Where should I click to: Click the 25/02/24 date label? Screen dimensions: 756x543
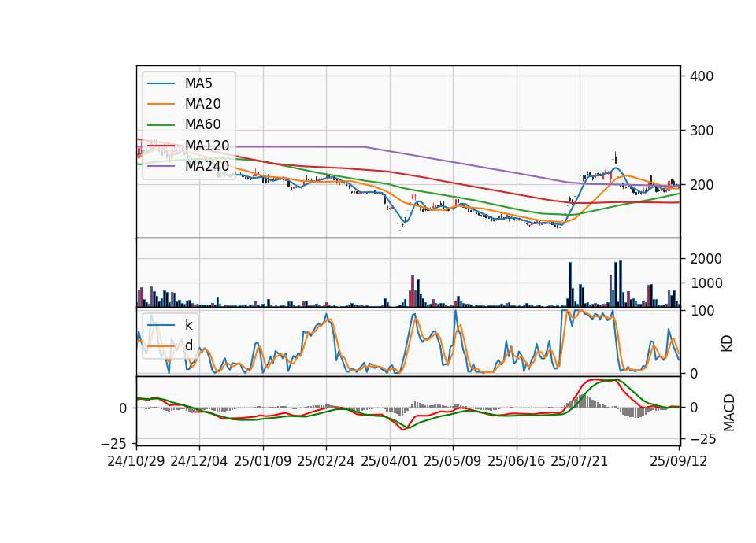coord(326,461)
